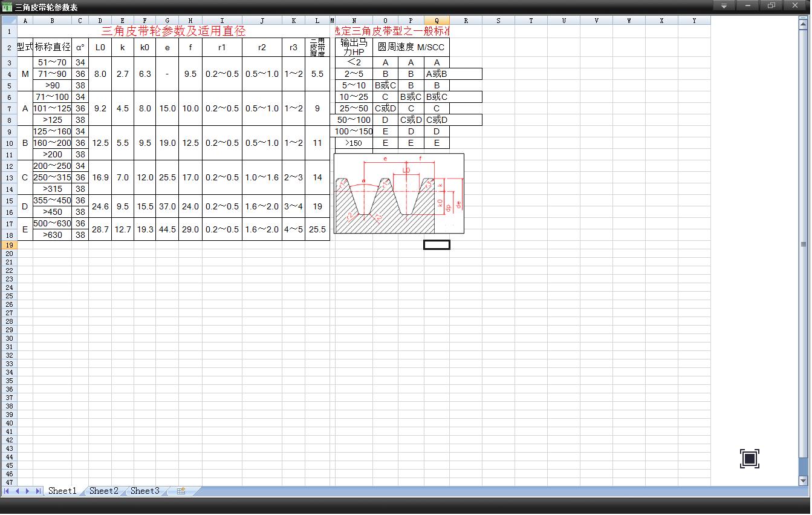812x515 pixels.
Task: Open the Sheet1 tab
Action: [x=62, y=491]
